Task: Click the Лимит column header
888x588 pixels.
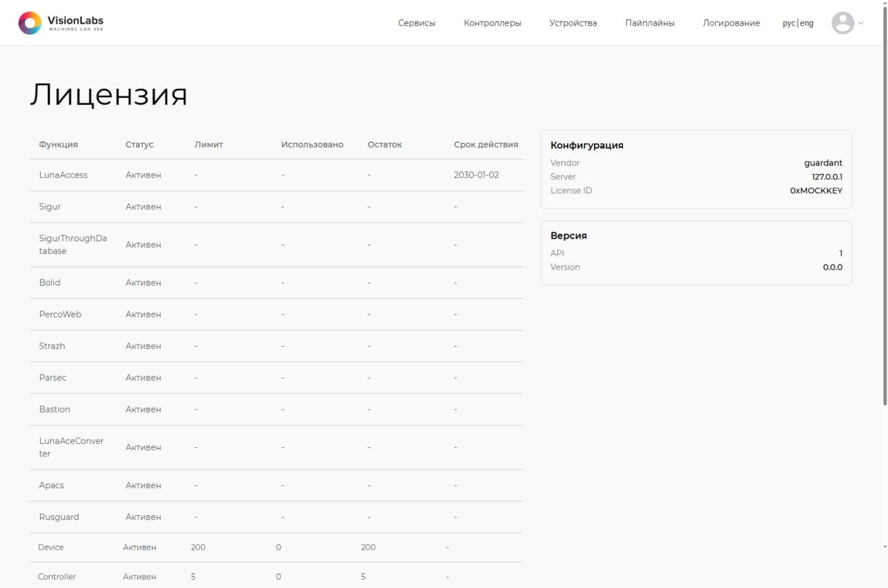Action: pos(209,144)
